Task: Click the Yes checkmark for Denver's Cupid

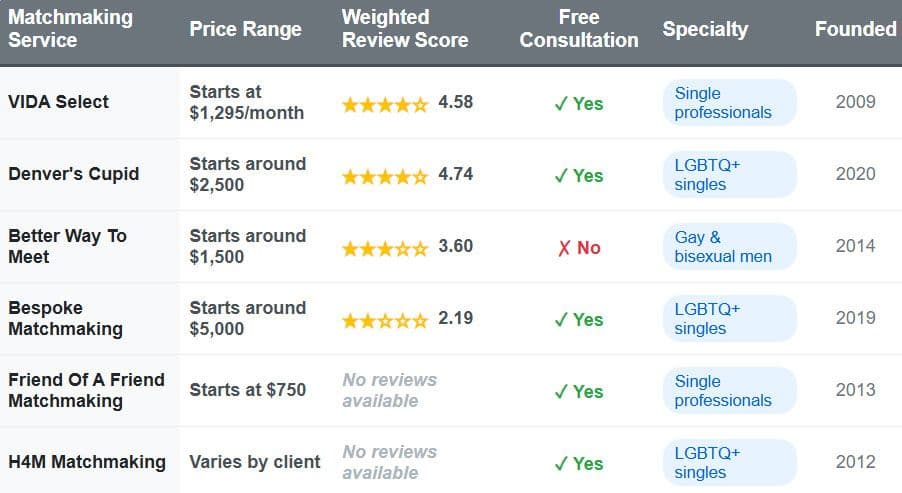Action: point(579,175)
